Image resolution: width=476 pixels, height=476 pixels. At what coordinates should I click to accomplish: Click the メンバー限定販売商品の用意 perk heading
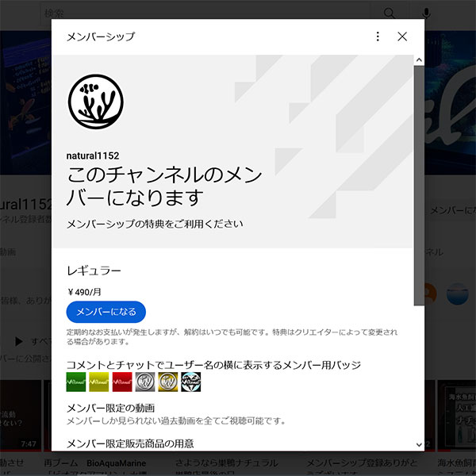pyautogui.click(x=130, y=443)
